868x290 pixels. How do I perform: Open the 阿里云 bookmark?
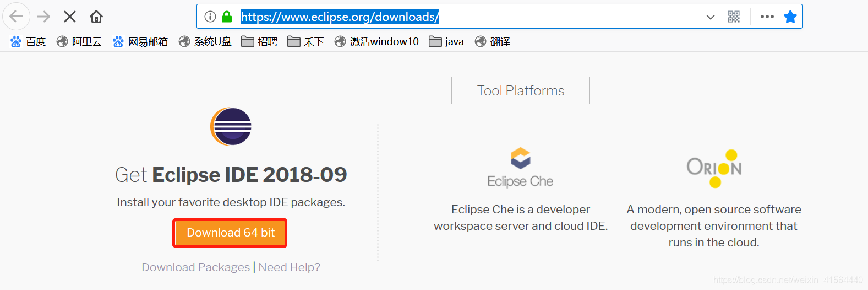(x=79, y=41)
